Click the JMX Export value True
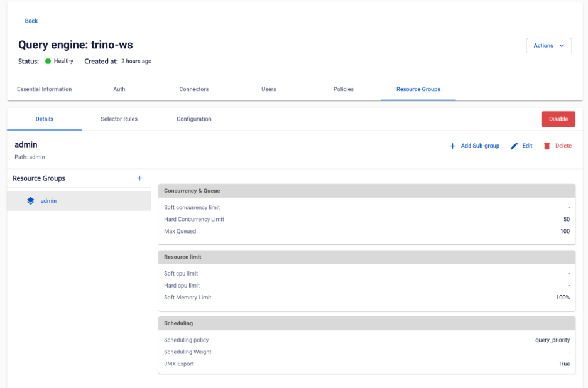This screenshot has width=588, height=388. (x=564, y=364)
